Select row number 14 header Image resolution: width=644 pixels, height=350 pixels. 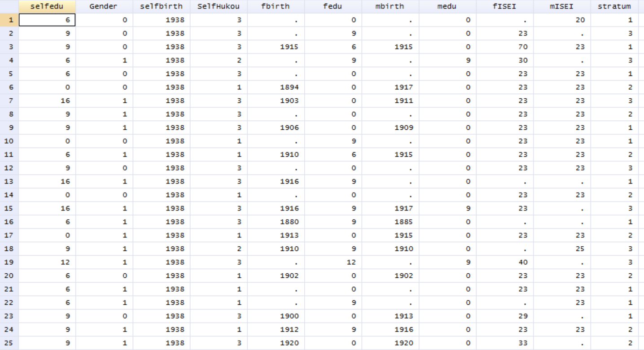[x=9, y=195]
